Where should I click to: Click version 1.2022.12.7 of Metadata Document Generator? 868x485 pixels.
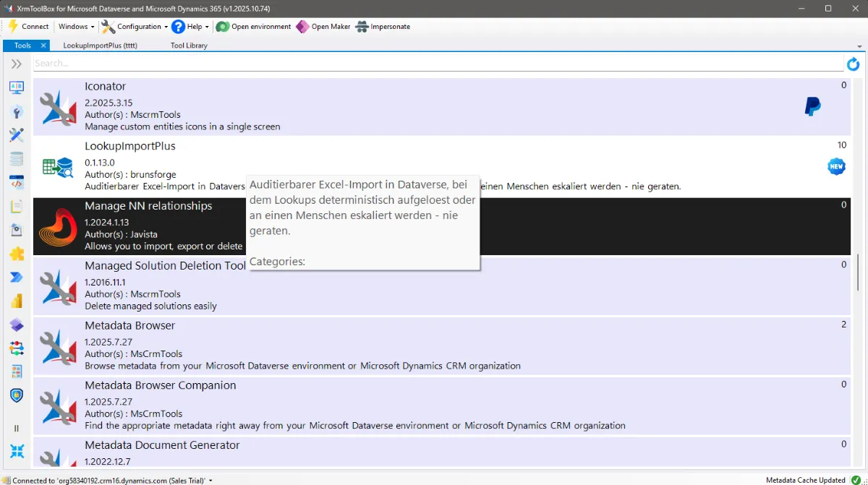(109, 461)
